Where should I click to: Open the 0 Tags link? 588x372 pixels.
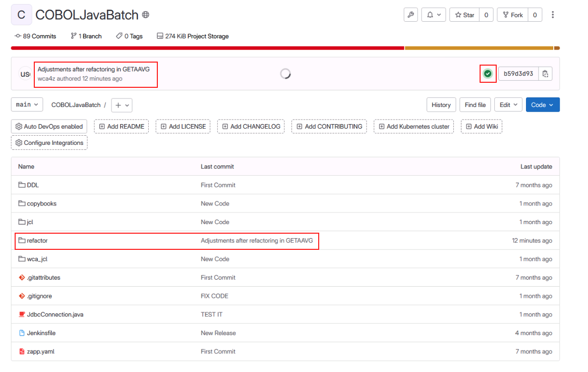(x=130, y=36)
